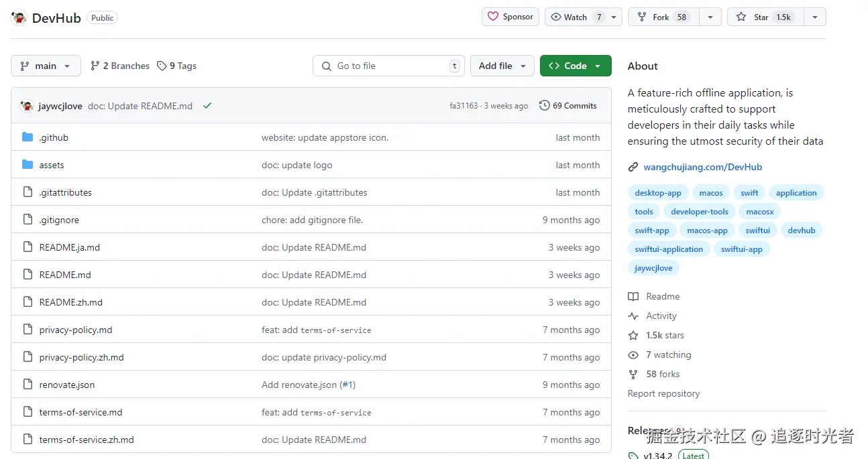The image size is (868, 459).
Task: Select the macos-app topic tag
Action: [707, 231]
